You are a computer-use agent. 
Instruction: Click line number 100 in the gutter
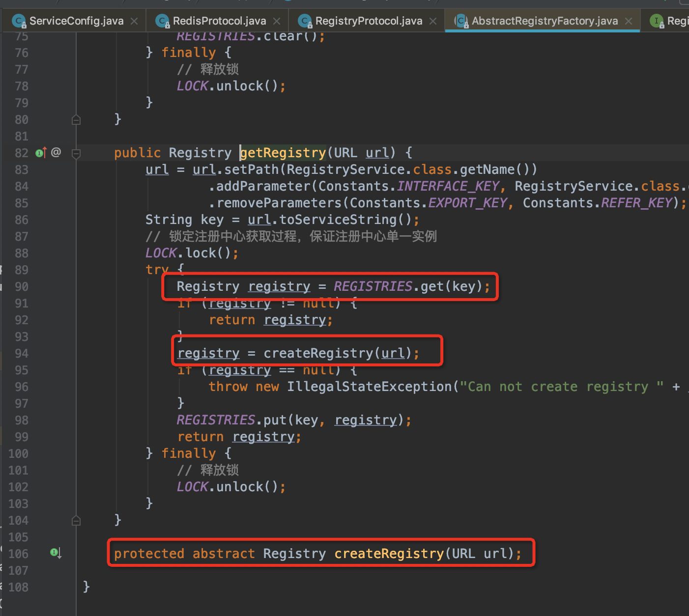[18, 453]
